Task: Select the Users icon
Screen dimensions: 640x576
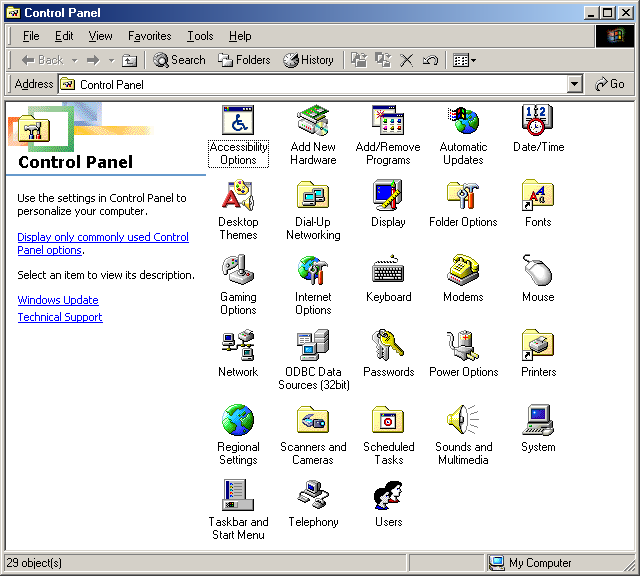Action: (x=388, y=496)
